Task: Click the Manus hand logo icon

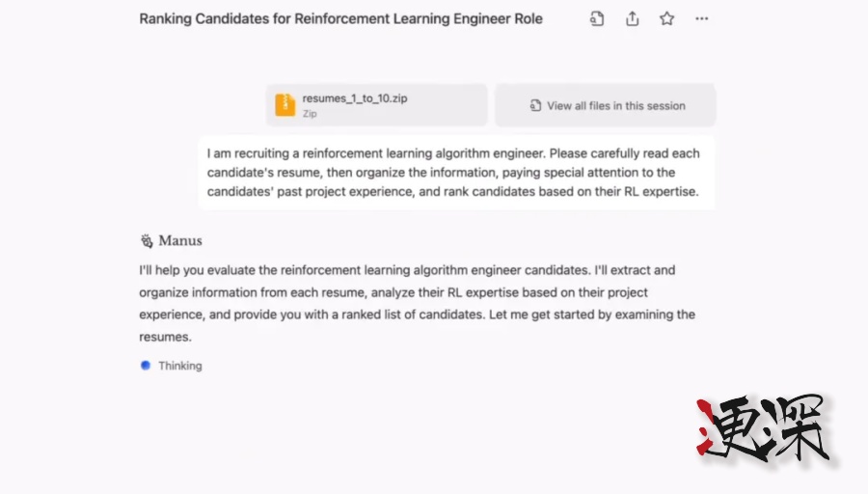Action: (x=147, y=241)
